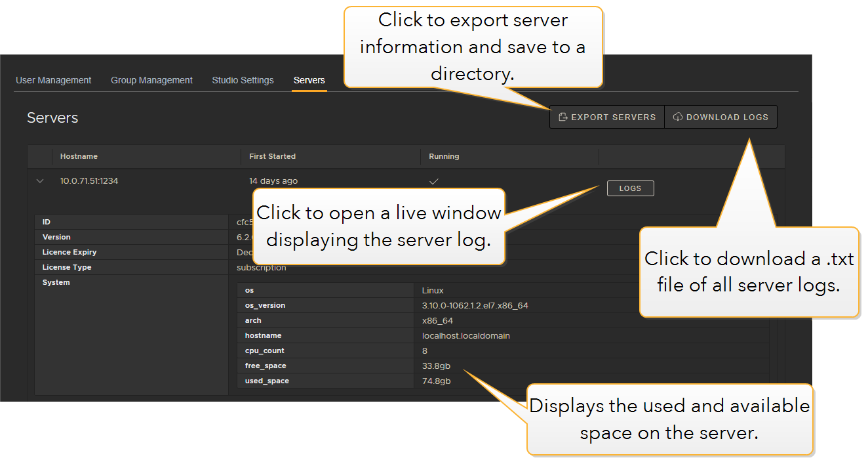This screenshot has width=868, height=464.
Task: Select the Servers tab
Action: click(309, 80)
